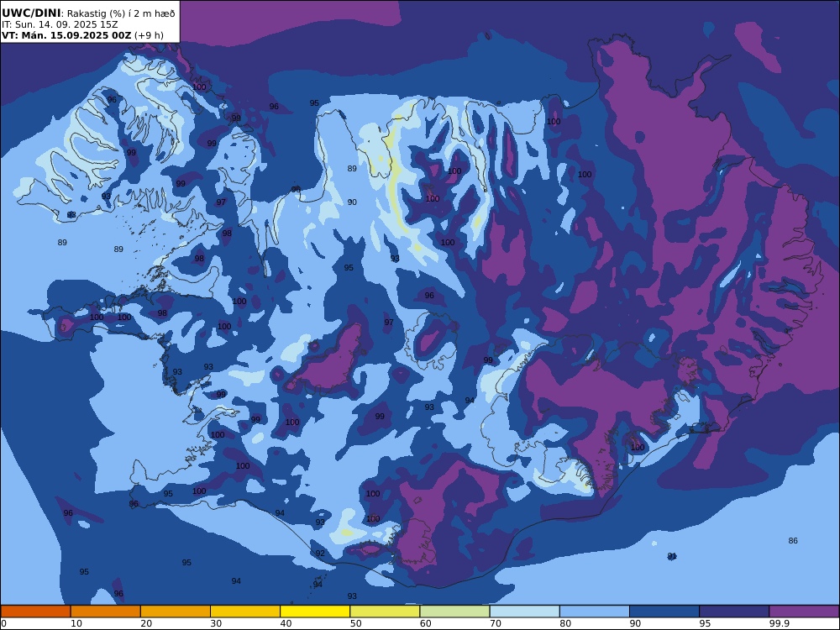This screenshot has width=840, height=630.
Task: Click the '30' legend scale label
Action: pyautogui.click(x=216, y=623)
